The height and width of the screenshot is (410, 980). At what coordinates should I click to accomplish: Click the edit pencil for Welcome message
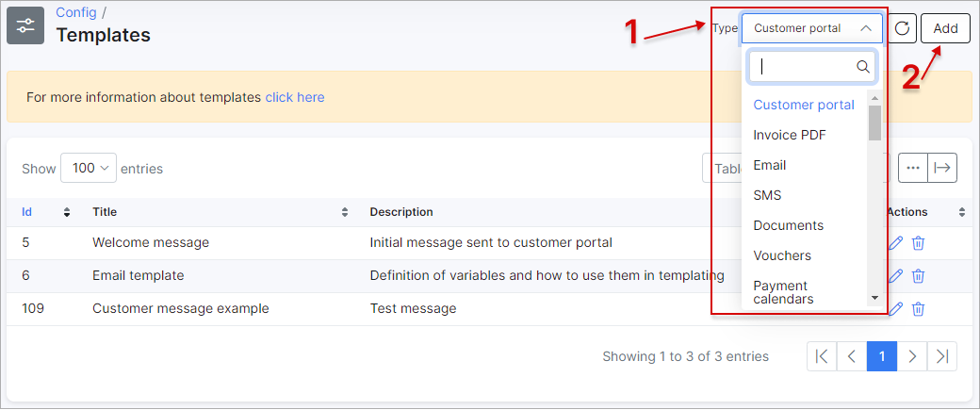(895, 243)
